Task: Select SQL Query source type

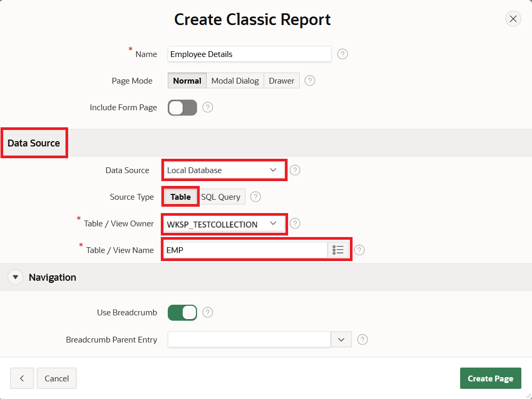Action: [x=221, y=197]
